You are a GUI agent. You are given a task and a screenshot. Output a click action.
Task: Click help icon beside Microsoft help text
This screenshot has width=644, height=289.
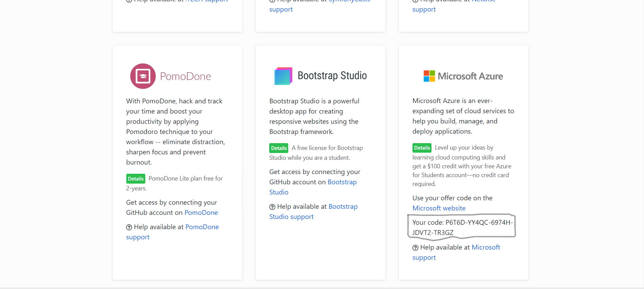(x=415, y=248)
